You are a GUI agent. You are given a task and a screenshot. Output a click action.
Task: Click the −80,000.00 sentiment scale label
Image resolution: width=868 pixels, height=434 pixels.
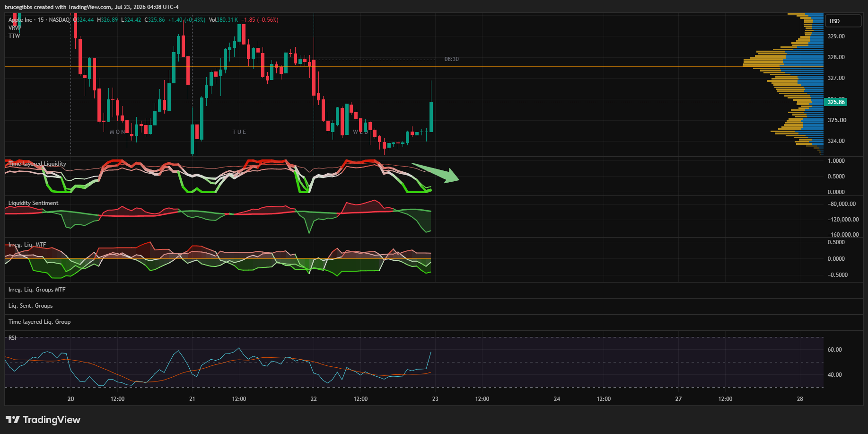842,204
